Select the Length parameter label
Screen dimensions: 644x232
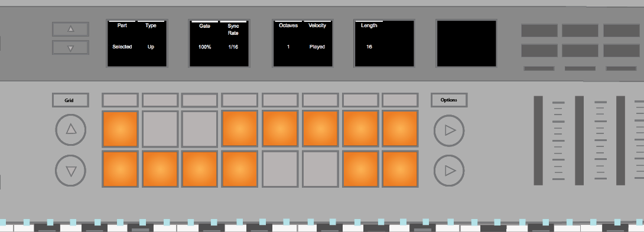[369, 25]
